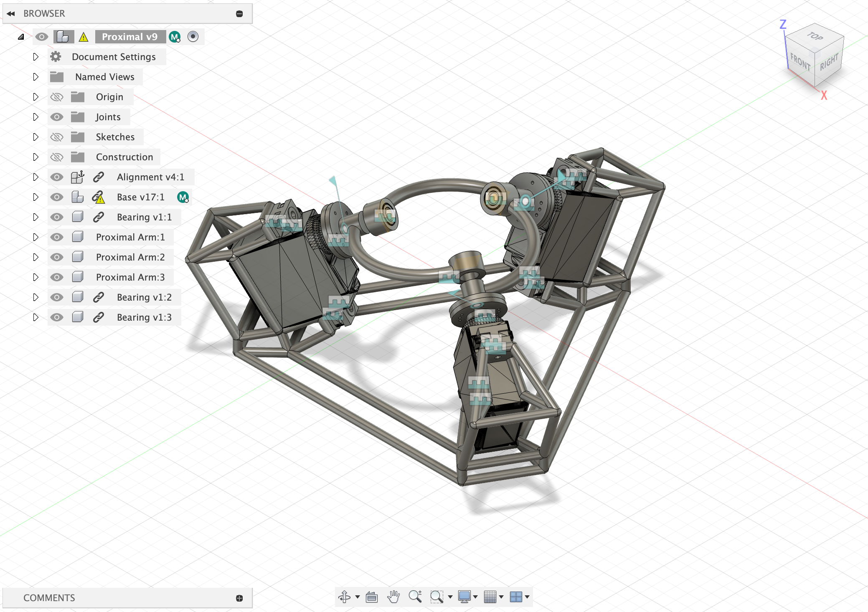Screen dimensions: 868x612
Task: Click the Grid and Snaps icon
Action: 490,597
